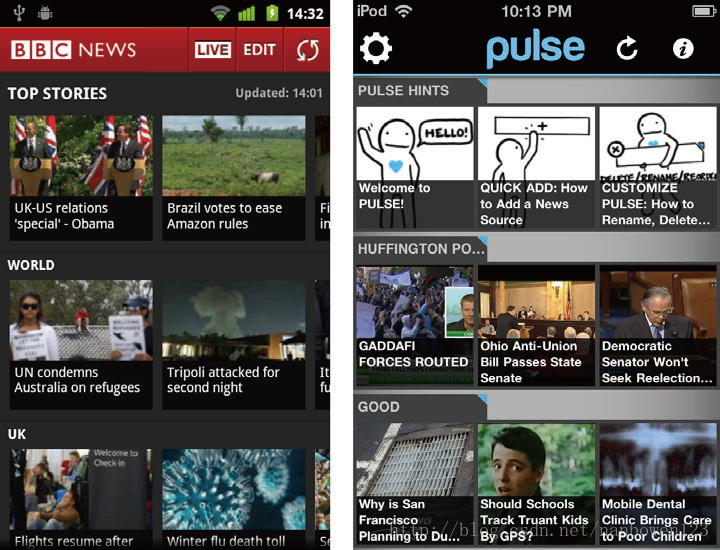The width and height of the screenshot is (720, 550).
Task: Tap the Android USB status icon
Action: coord(19,13)
